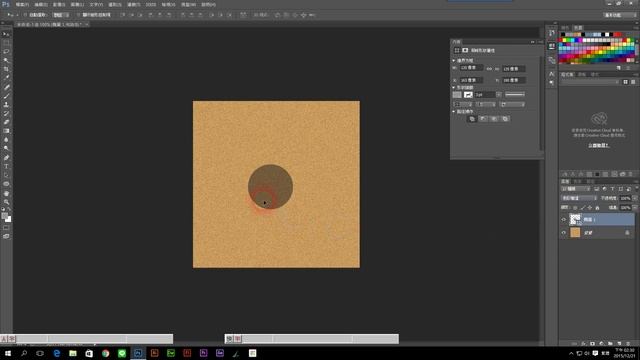
Task: Switch libraries panel to list view
Action: click(x=633, y=82)
